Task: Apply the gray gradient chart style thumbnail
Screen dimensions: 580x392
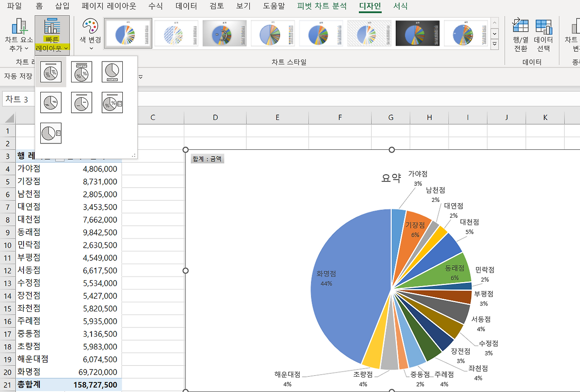Action: pos(224,33)
